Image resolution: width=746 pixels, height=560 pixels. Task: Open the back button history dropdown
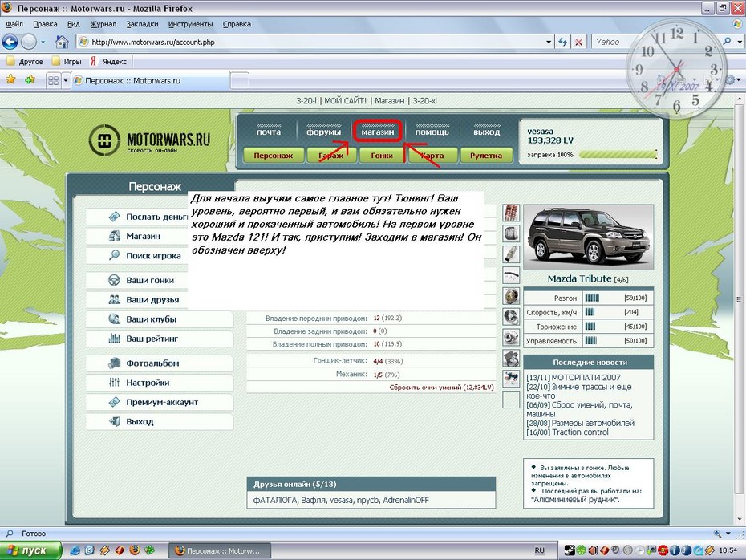[x=43, y=43]
